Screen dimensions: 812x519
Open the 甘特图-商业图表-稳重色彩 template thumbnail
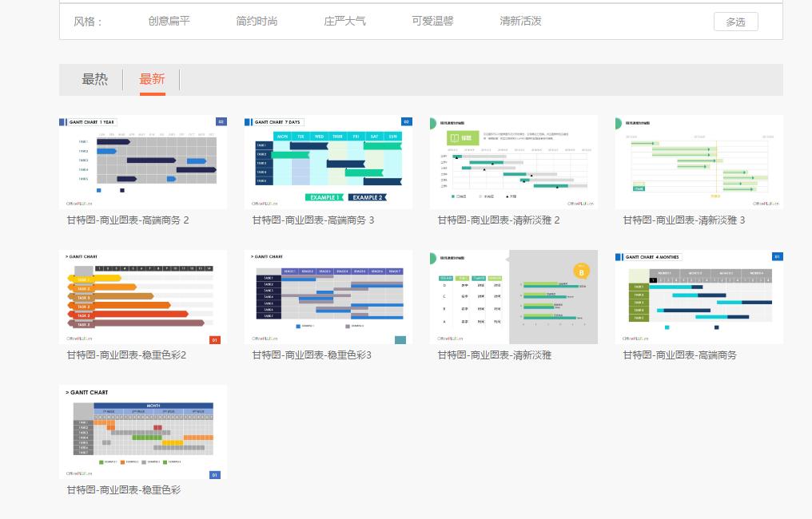(x=142, y=432)
